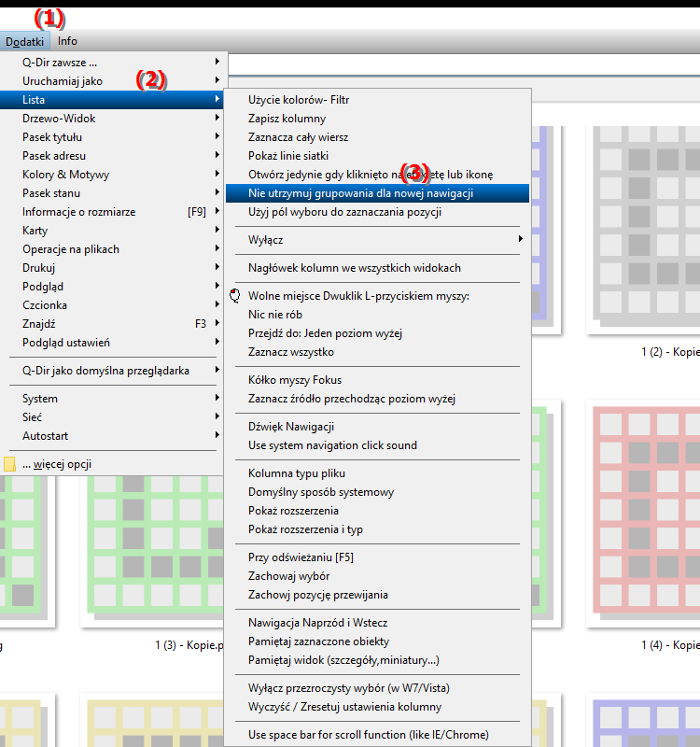Click the 1 (3) - Kopie file name

[189, 645]
